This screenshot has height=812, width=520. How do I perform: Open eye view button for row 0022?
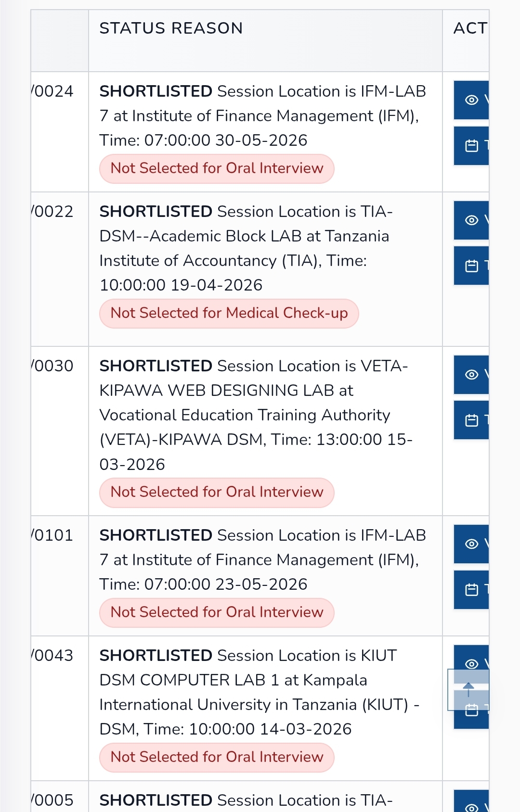point(471,220)
